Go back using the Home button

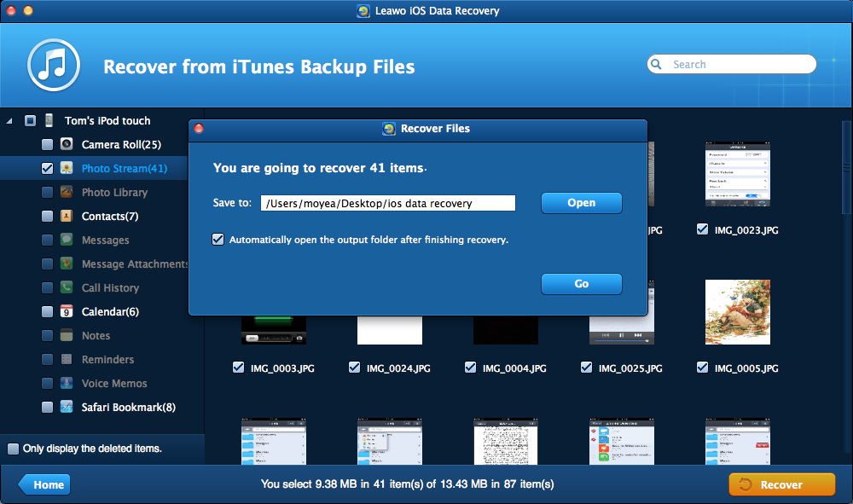click(45, 484)
